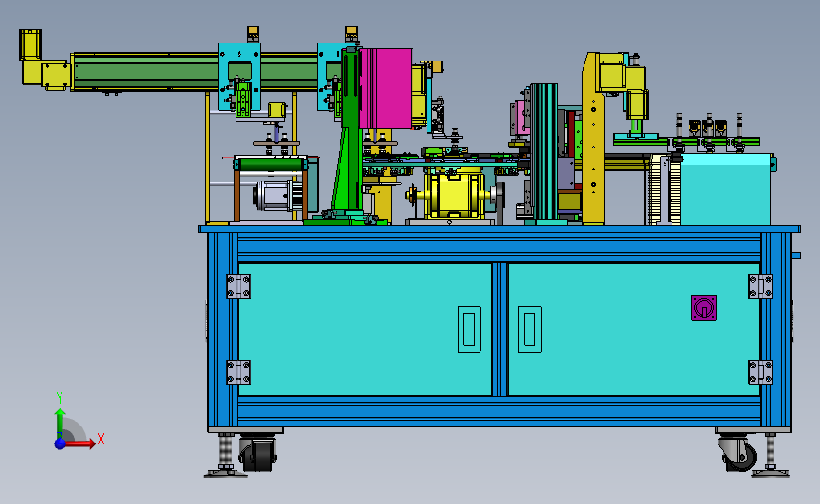Pick the lower hinge of the right door
The height and width of the screenshot is (504, 820).
(x=760, y=373)
